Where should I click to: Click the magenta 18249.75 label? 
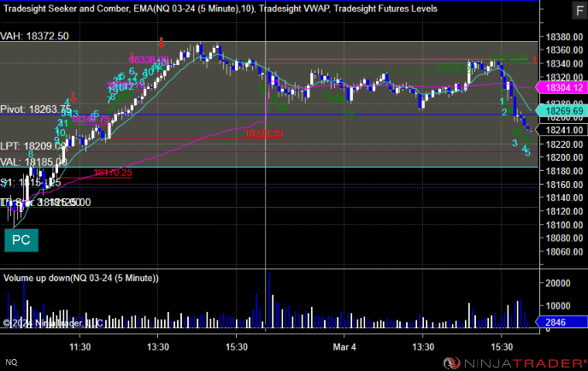pos(90,119)
